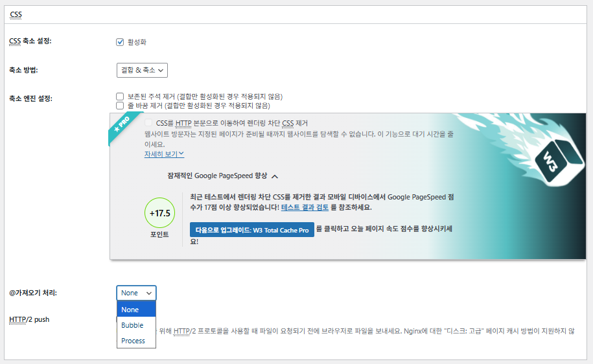593x364 pixels.
Task: Enable 줄 바꿈 제거 checkbox
Action: [x=120, y=106]
